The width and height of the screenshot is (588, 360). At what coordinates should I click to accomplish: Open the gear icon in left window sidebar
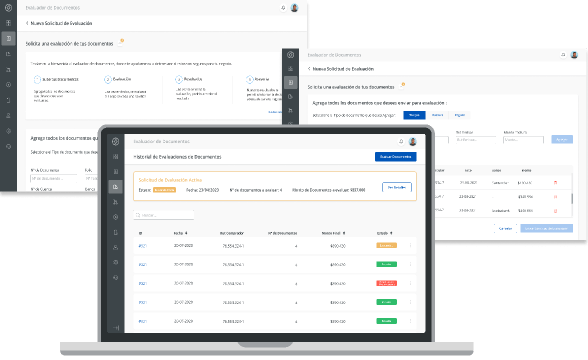point(8,131)
